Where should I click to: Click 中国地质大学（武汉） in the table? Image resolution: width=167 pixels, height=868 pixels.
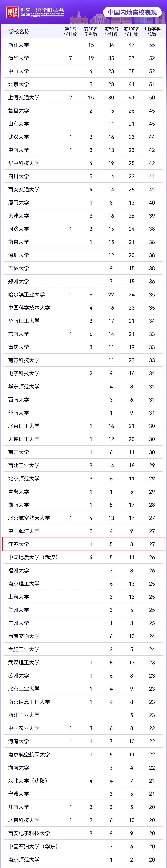coord(33,557)
